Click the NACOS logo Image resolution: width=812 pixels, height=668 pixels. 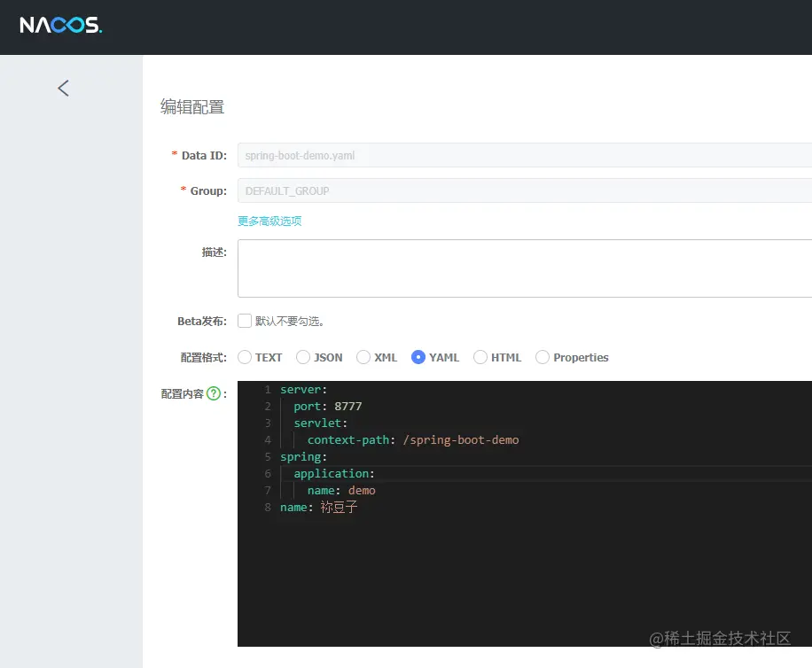point(60,25)
